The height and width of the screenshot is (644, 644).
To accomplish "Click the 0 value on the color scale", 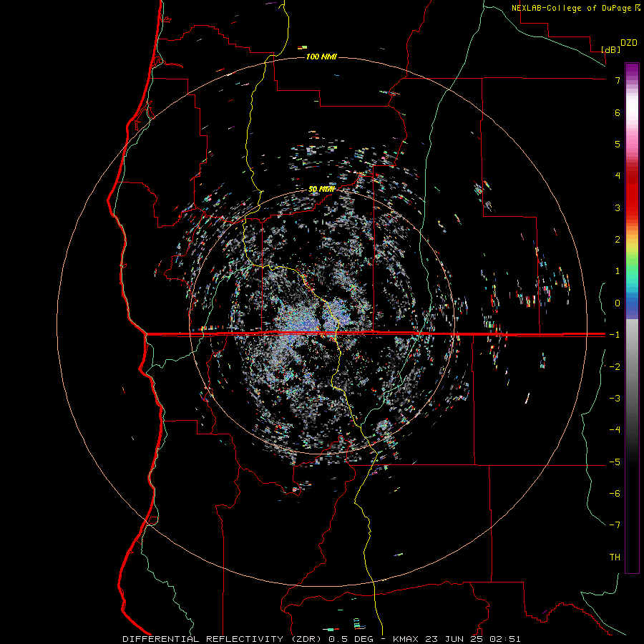I will click(618, 303).
